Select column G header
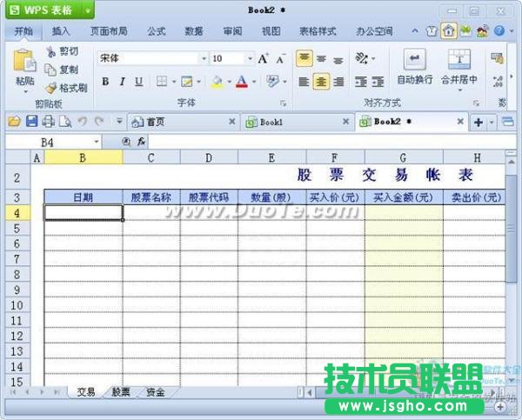Image resolution: width=522 pixels, height=420 pixels. pyautogui.click(x=404, y=157)
